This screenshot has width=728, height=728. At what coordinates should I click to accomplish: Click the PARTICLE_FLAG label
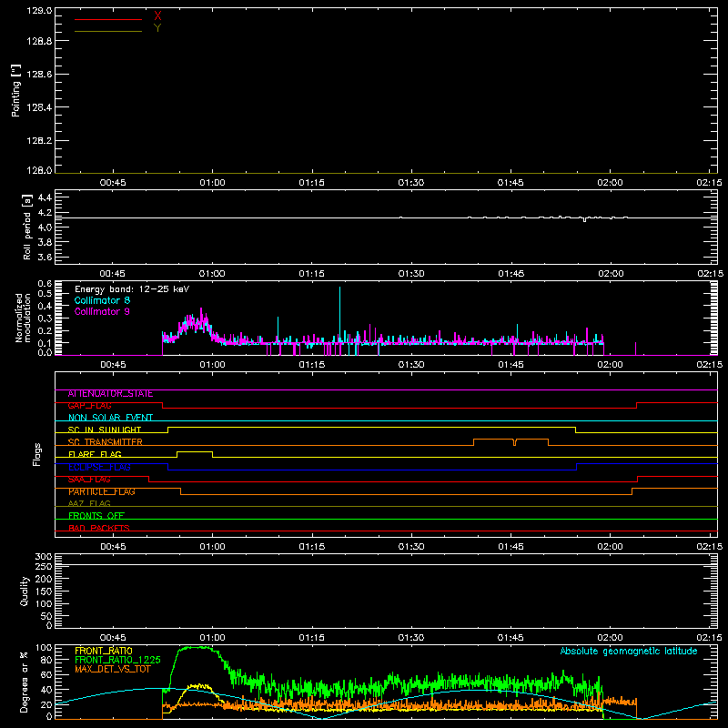tap(102, 491)
